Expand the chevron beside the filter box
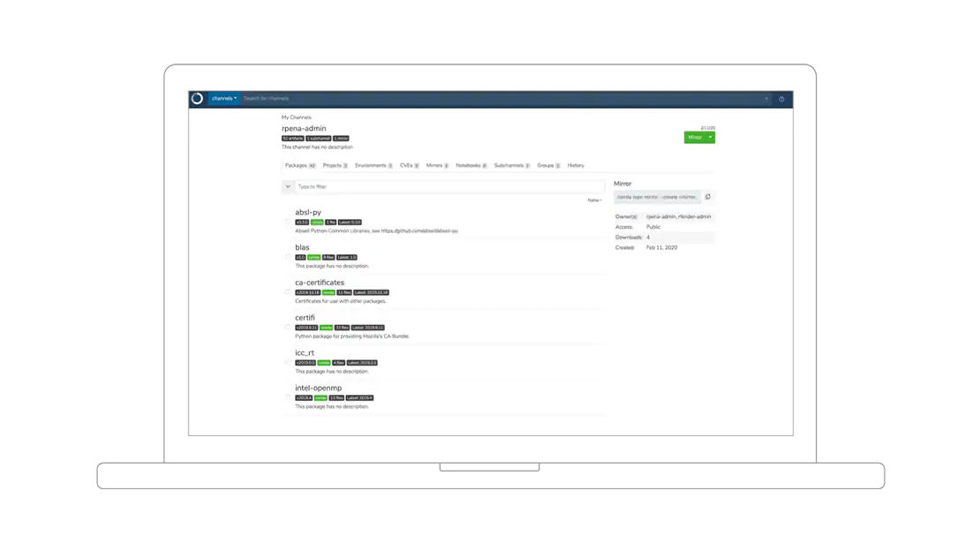Screen dimensions: 980x551 point(288,186)
